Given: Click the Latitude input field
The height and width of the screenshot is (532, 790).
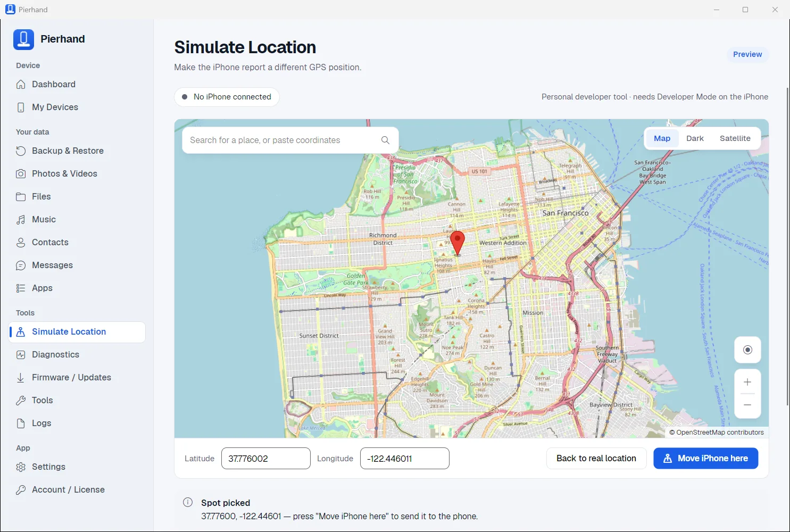Looking at the screenshot, I should click(x=266, y=459).
